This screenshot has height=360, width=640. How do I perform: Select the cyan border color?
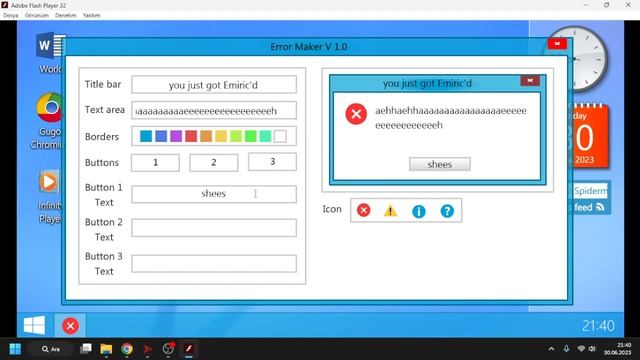point(146,136)
